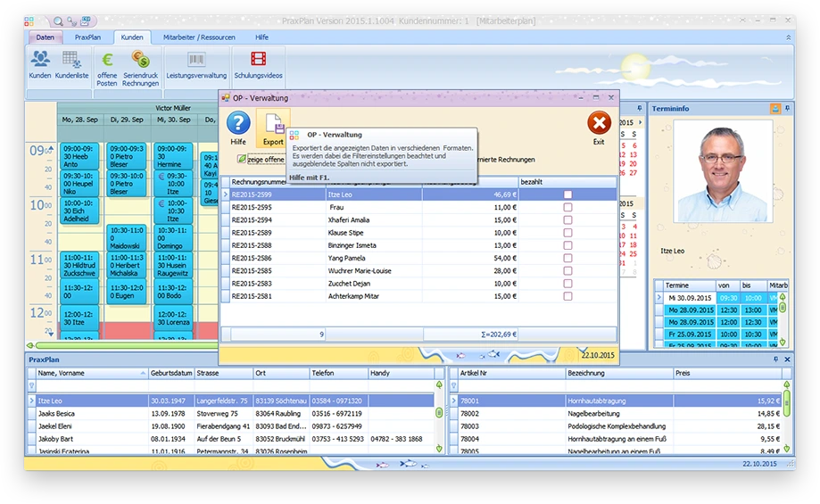This screenshot has height=504, width=820.
Task: Collapse the ribbon using the top-right arrow
Action: pyautogui.click(x=788, y=37)
